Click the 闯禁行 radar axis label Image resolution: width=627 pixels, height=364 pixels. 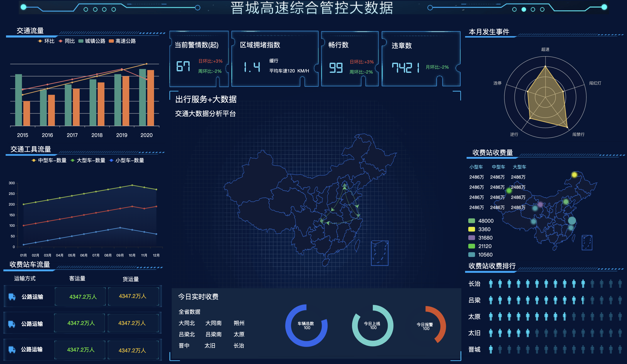[578, 134]
